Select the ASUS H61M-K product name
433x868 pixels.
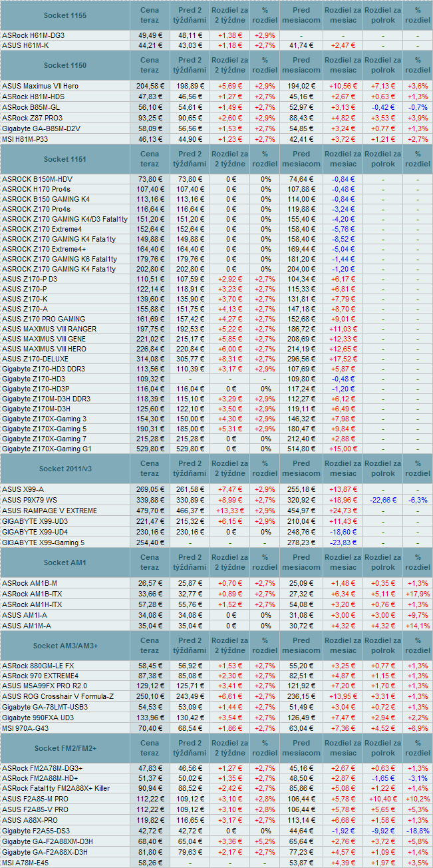(25, 45)
